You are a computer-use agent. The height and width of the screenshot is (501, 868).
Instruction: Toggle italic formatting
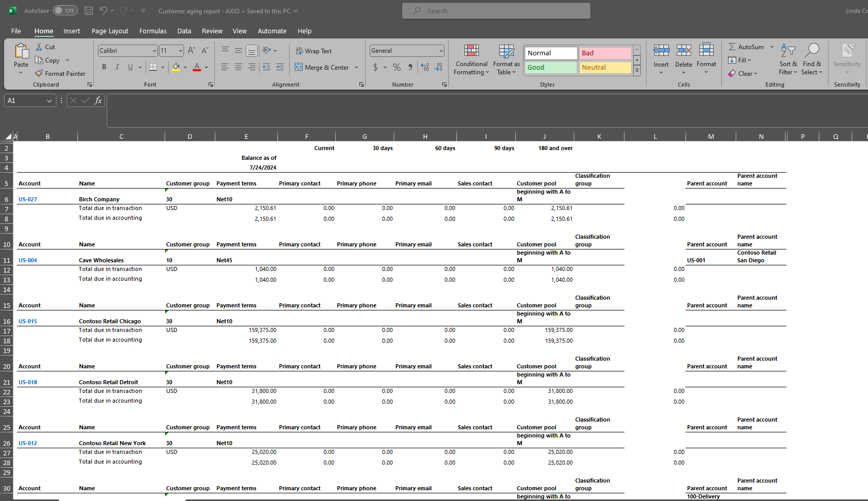(117, 67)
